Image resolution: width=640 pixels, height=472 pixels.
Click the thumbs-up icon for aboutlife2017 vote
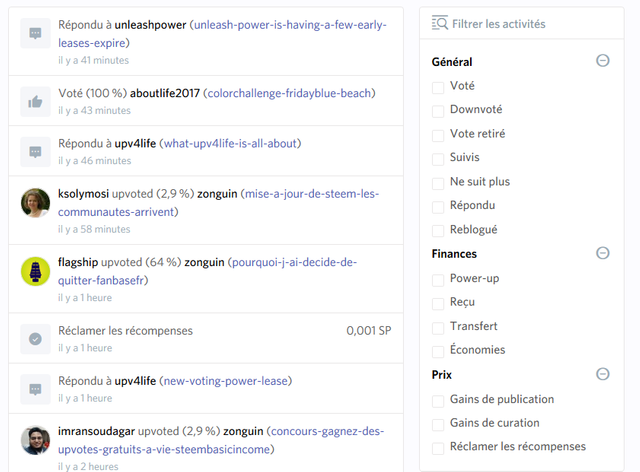pos(36,102)
